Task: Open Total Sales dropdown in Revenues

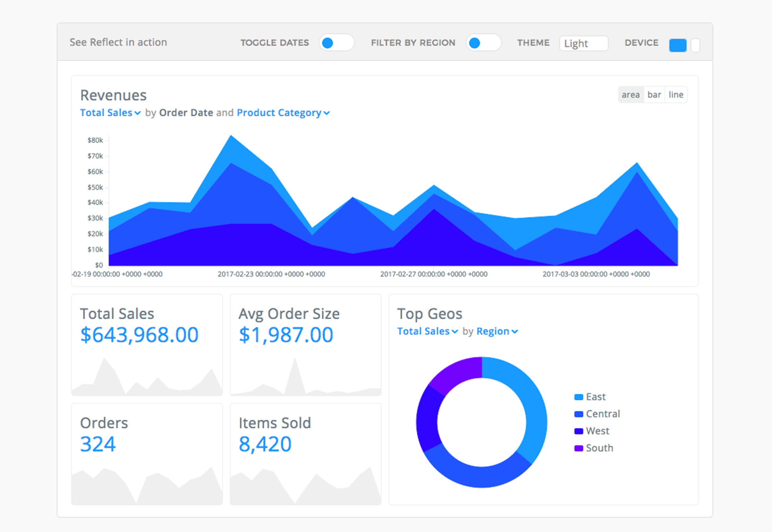Action: click(x=110, y=113)
